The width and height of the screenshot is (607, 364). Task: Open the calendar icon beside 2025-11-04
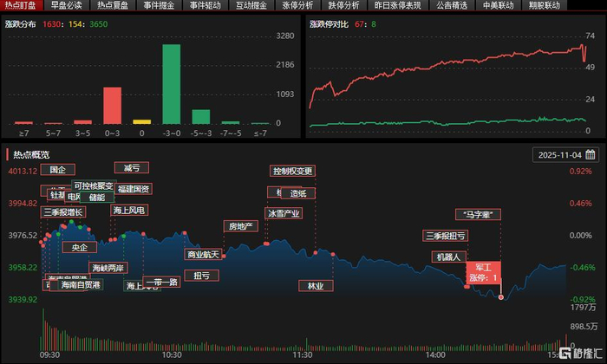(591, 155)
